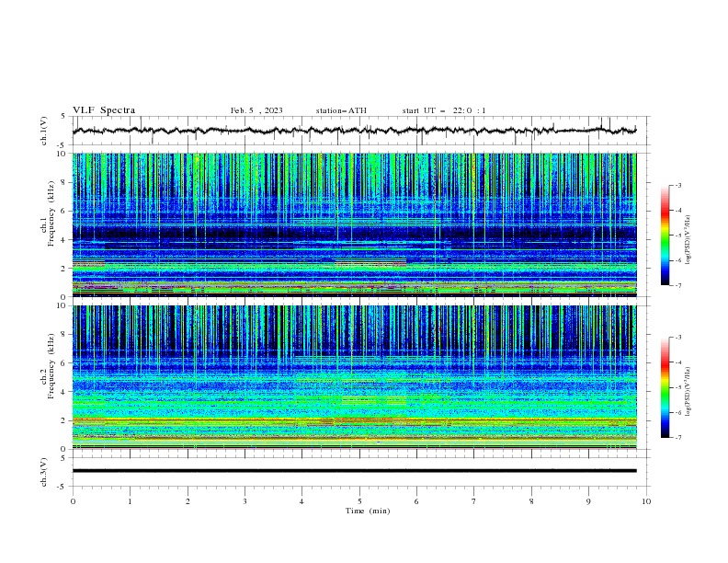Click the "station=ATH" label
The width and height of the screenshot is (728, 563).
pyautogui.click(x=341, y=110)
